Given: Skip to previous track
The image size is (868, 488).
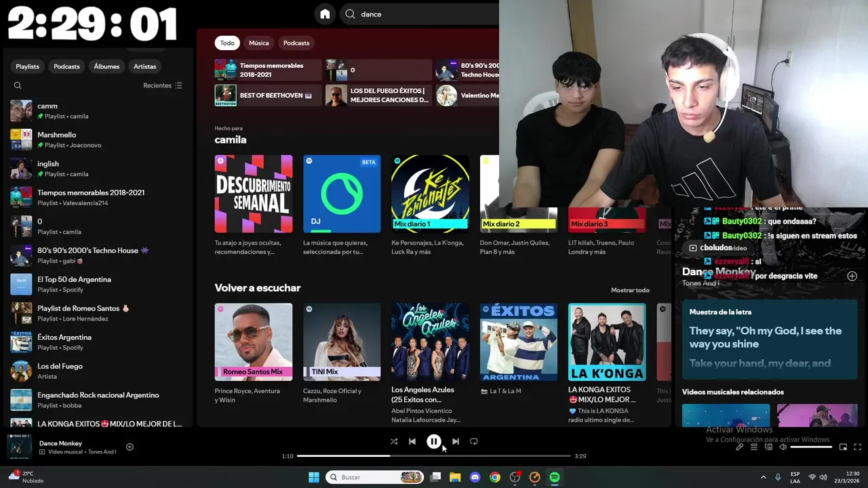Looking at the screenshot, I should (x=412, y=441).
